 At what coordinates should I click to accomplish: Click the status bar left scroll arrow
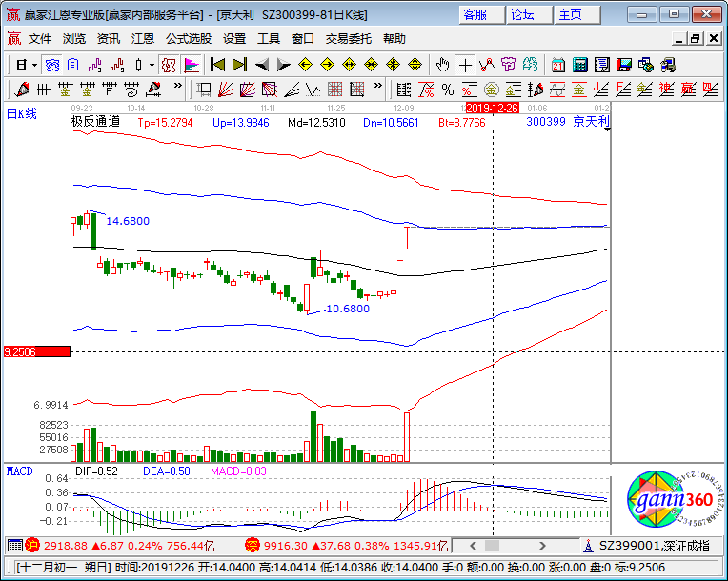click(474, 546)
